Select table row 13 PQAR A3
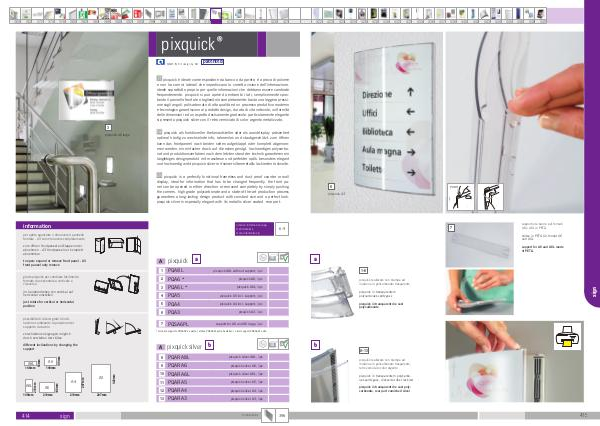600x426 pixels. tap(222, 398)
